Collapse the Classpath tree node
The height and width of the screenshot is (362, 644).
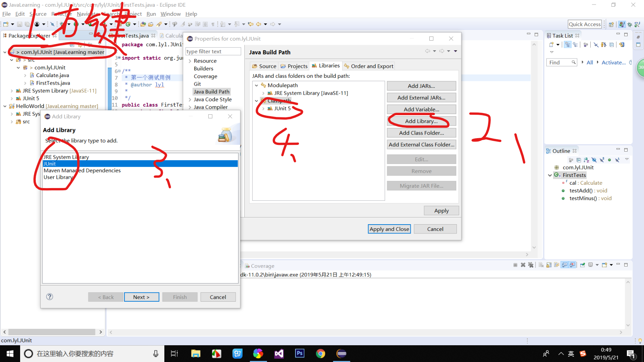(256, 101)
